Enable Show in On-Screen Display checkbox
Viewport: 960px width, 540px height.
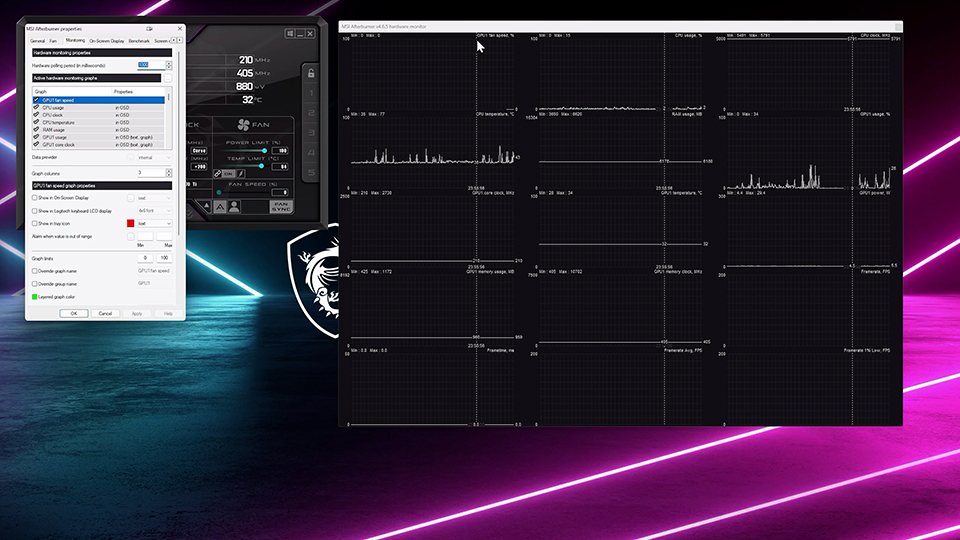pyautogui.click(x=35, y=198)
